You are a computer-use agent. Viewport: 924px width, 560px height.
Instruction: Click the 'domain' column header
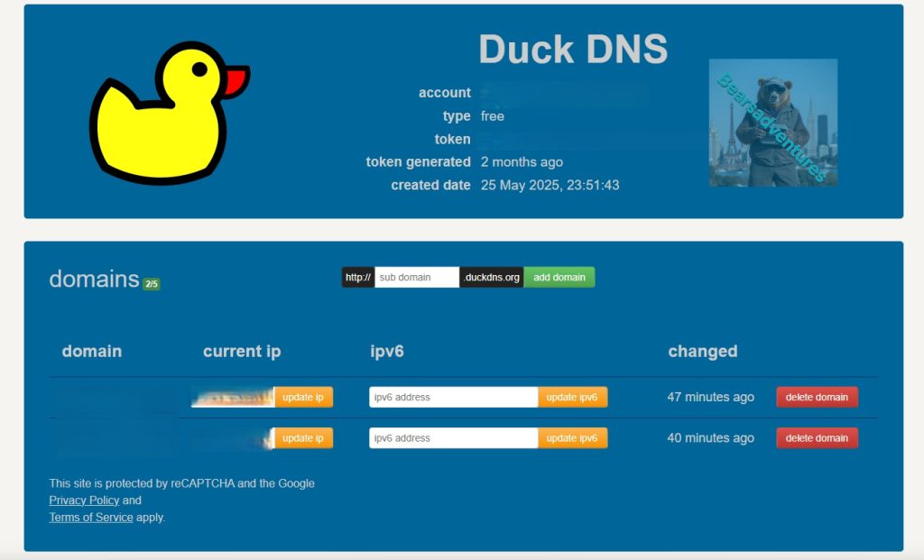click(92, 351)
